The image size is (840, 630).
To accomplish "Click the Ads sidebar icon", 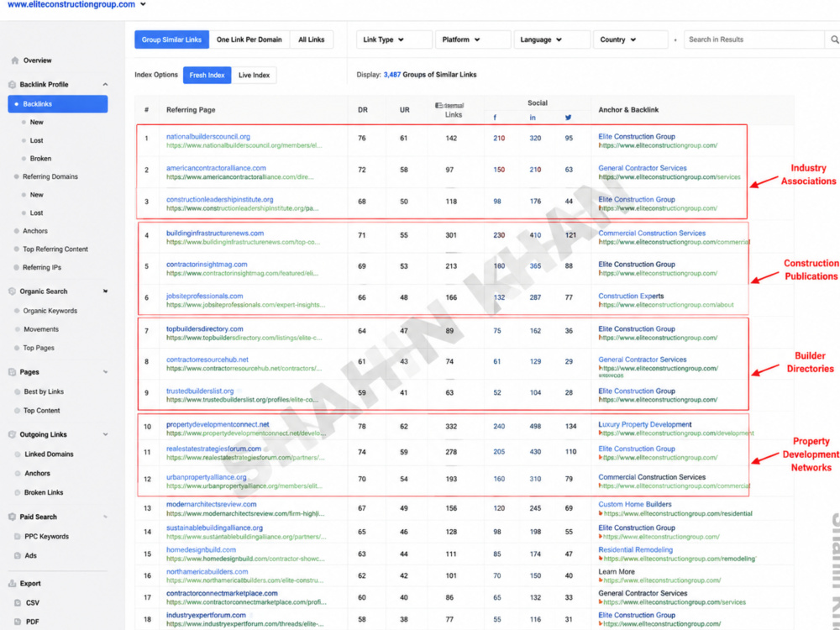I will click(18, 555).
